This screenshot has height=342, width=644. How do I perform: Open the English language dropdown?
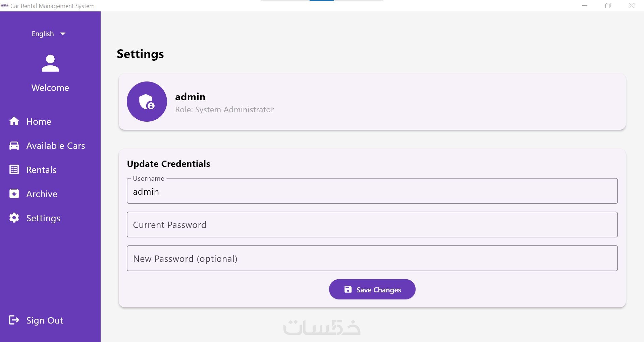tap(43, 34)
